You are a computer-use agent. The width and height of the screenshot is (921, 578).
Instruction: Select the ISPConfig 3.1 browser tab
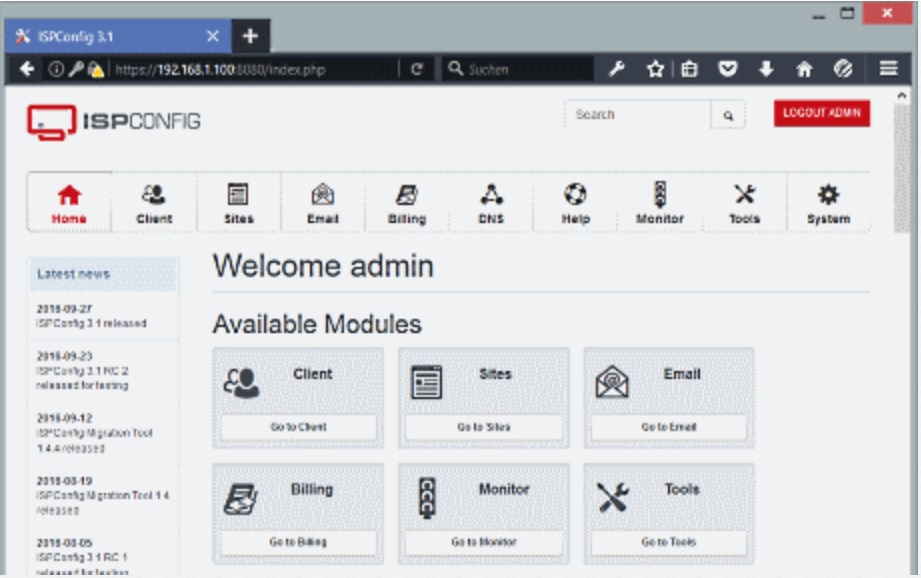[118, 36]
